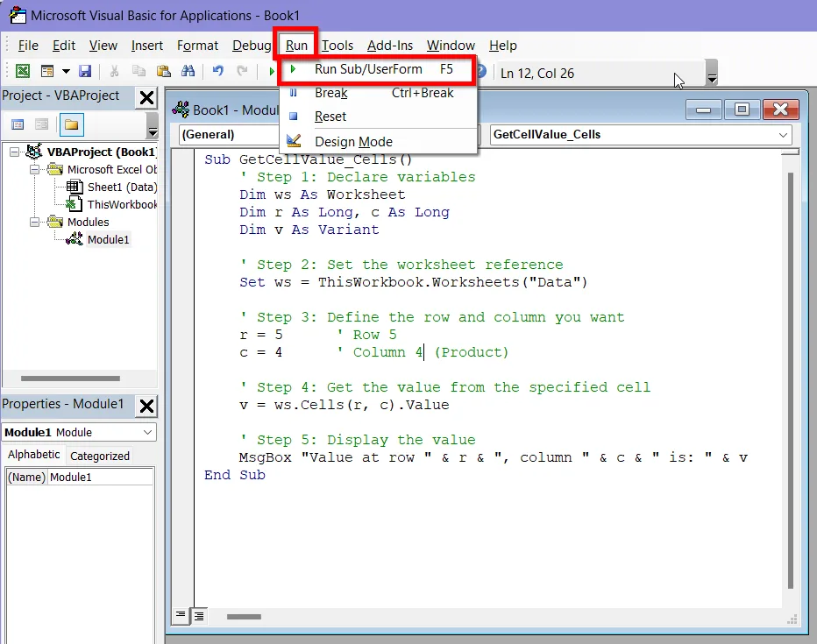Viewport: 817px width, 644px height.
Task: Open the Insert menu
Action: click(147, 46)
